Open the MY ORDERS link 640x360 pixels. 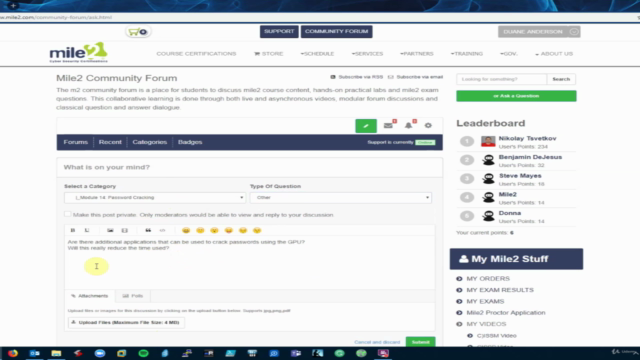click(488, 278)
